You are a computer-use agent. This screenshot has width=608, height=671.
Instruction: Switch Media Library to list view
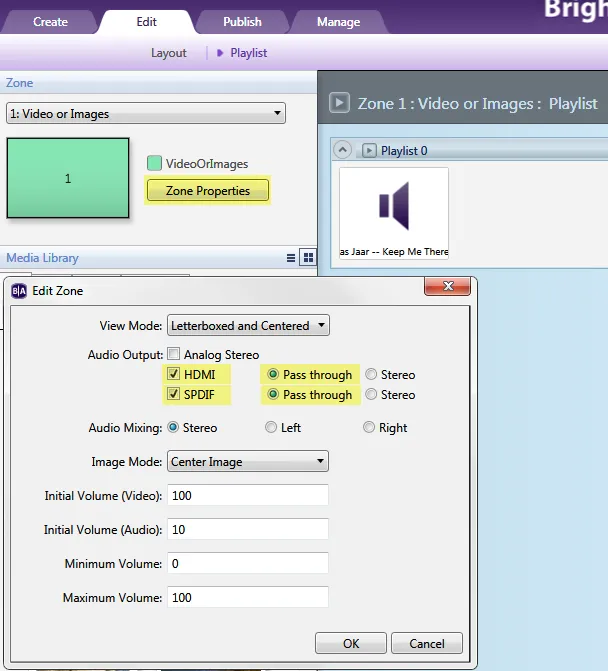tap(291, 258)
